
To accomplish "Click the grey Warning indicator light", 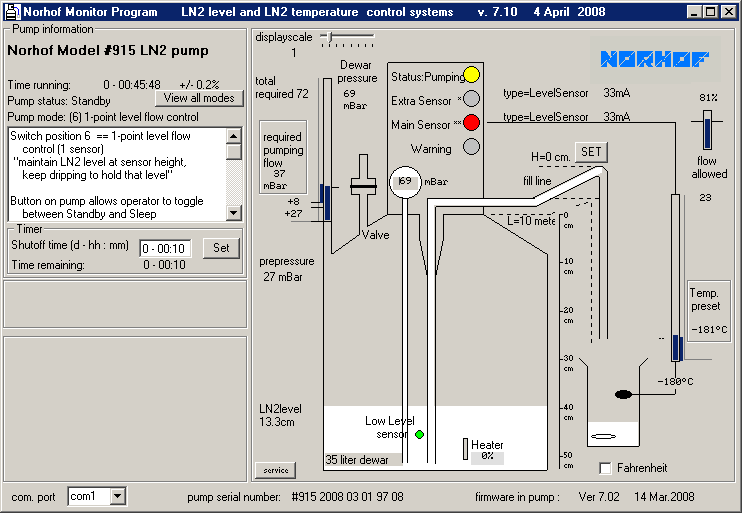I will click(x=472, y=148).
